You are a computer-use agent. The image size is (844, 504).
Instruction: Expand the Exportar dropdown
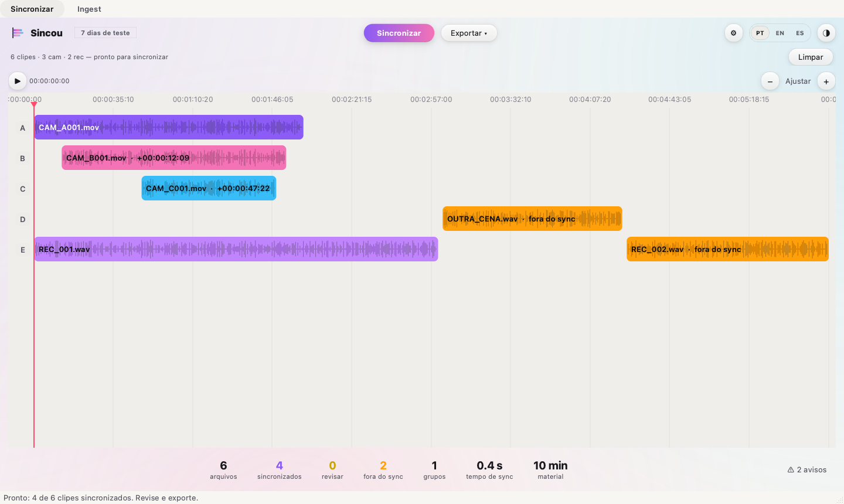pyautogui.click(x=469, y=33)
